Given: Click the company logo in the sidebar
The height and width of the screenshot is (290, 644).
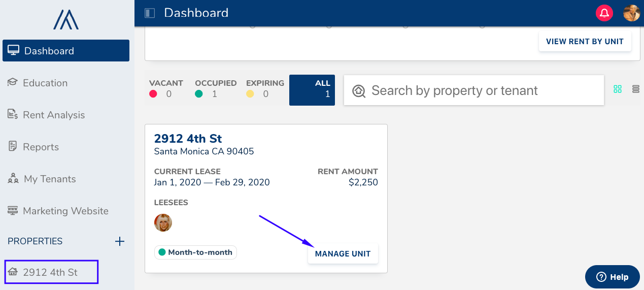Looking at the screenshot, I should [66, 20].
